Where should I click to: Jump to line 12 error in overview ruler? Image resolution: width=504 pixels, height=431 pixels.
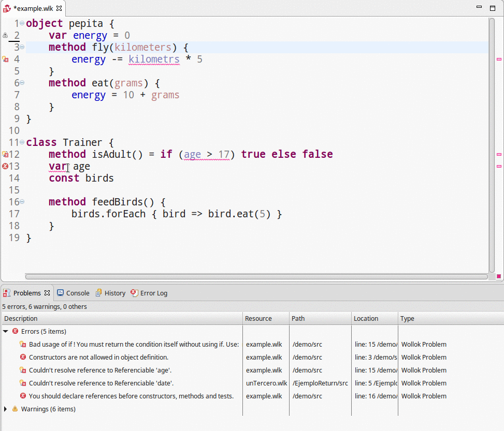pos(499,155)
